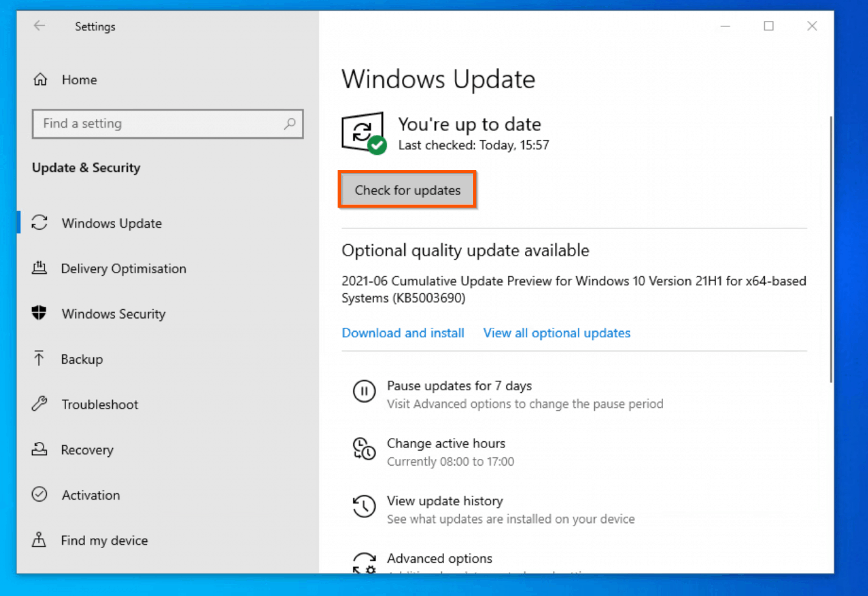This screenshot has width=868, height=596.
Task: Open the Activation section
Action: coord(91,495)
